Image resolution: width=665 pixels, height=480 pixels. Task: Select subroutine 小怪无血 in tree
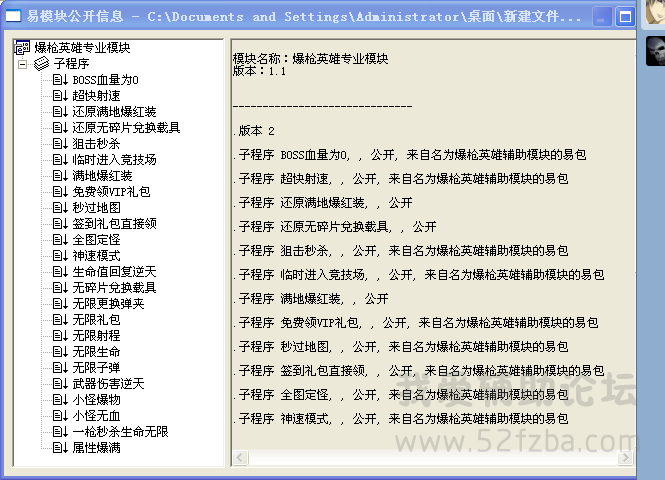[96, 416]
